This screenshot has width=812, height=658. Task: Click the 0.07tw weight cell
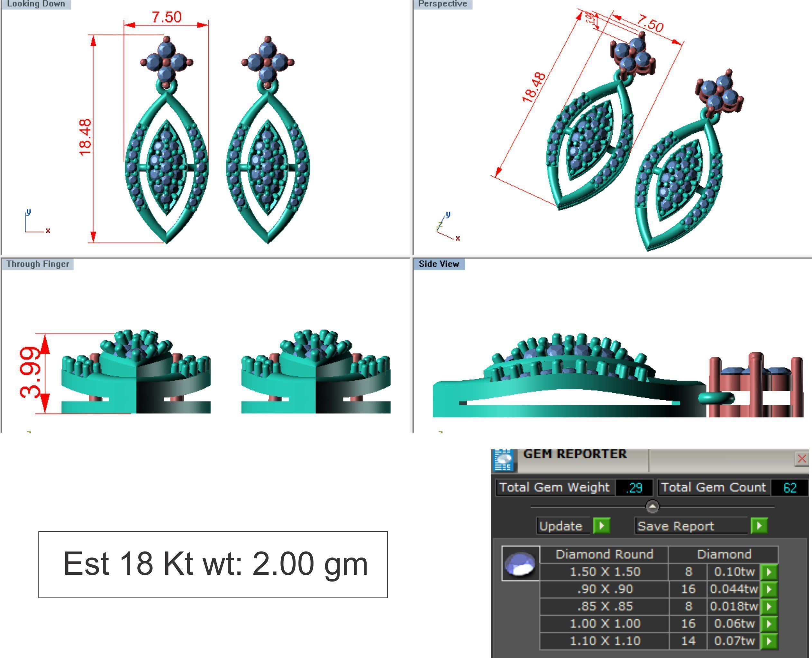click(734, 641)
